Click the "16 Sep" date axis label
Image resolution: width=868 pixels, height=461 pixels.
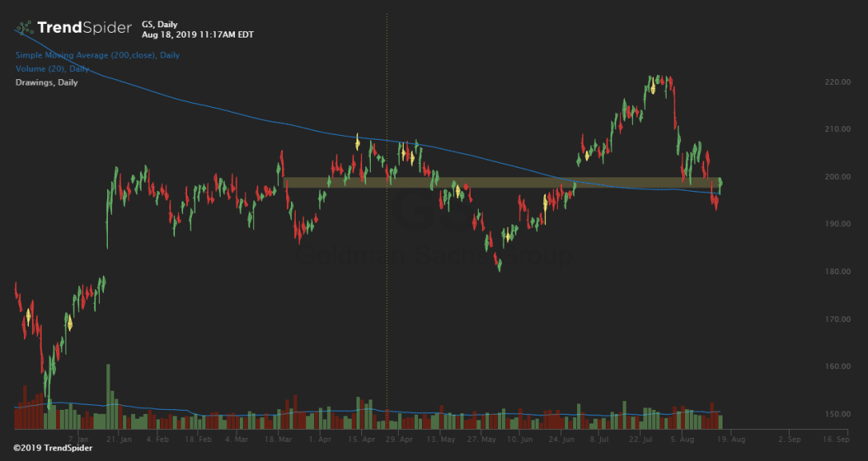(835, 439)
